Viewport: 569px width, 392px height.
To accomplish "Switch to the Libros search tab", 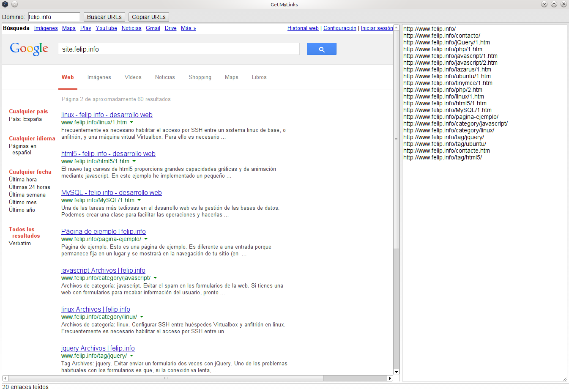I will tap(259, 77).
